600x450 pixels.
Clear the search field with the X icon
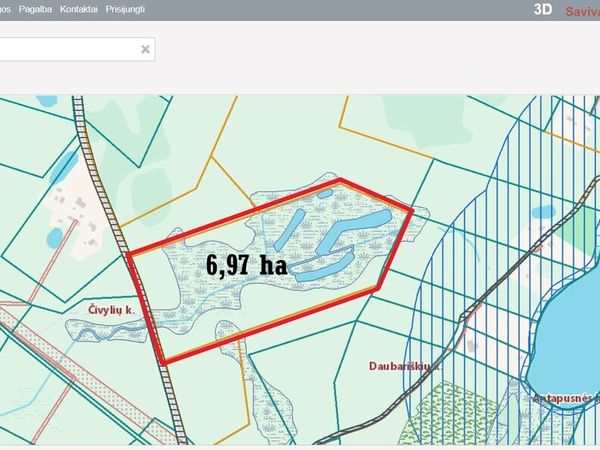pos(145,48)
